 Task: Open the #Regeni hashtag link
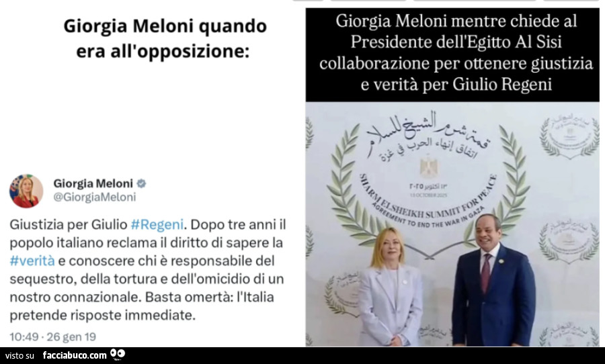(x=157, y=224)
